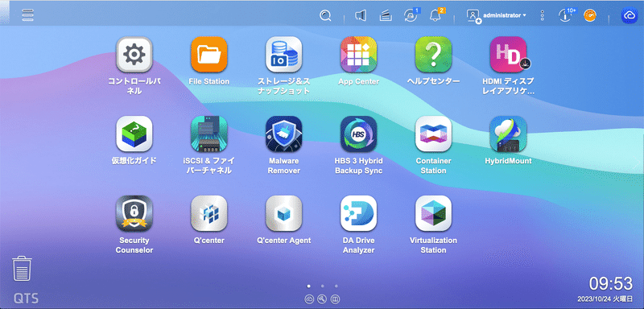Click the search magnifier icon
This screenshot has height=309, width=644.
pyautogui.click(x=325, y=15)
